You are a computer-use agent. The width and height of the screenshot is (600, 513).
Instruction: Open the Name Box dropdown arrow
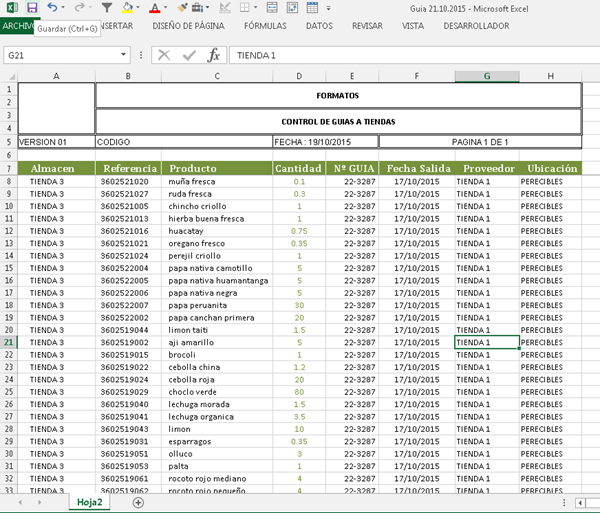[x=123, y=56]
